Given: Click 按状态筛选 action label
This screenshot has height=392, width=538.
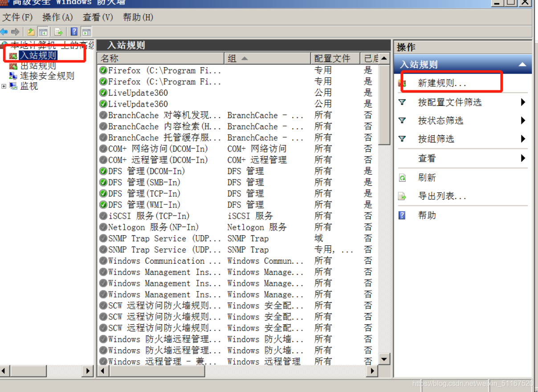Looking at the screenshot, I should [440, 121].
